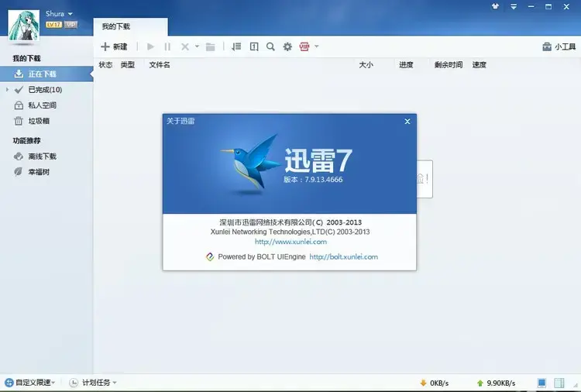581x392 pixels.
Task: Click the hummingbird logo in the dialog
Action: tap(250, 163)
